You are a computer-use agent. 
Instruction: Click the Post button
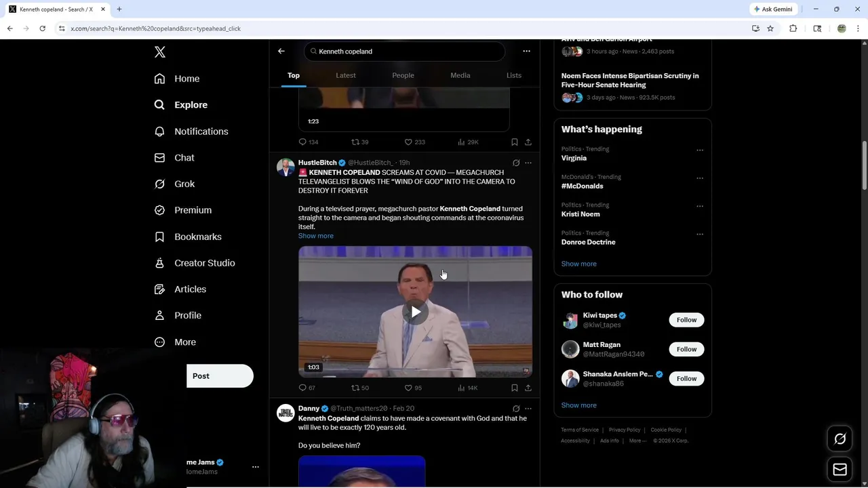pyautogui.click(x=220, y=376)
